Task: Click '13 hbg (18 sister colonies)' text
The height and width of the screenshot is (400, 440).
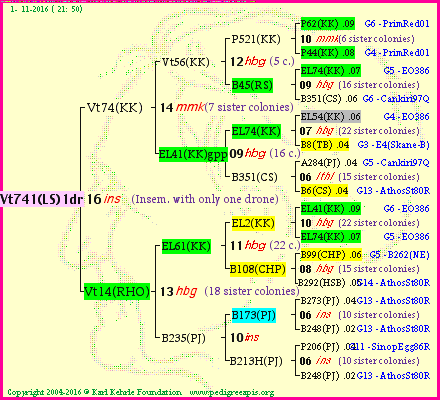Action: [x=230, y=291]
